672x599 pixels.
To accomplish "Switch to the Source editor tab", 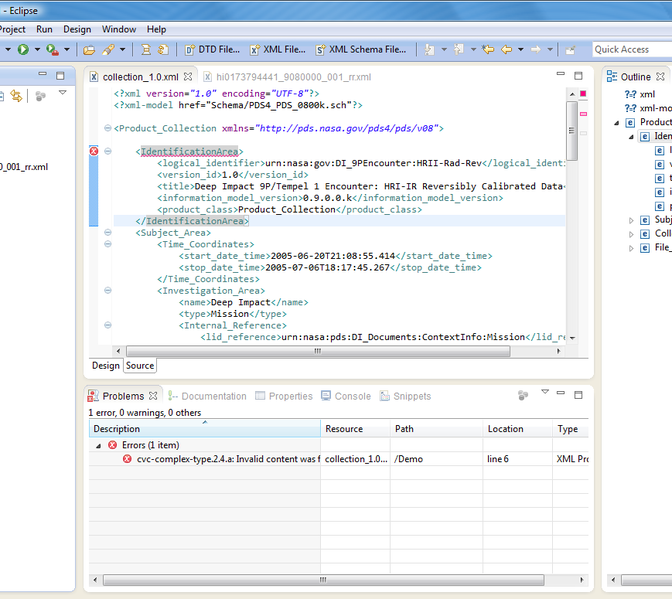I will pos(140,365).
